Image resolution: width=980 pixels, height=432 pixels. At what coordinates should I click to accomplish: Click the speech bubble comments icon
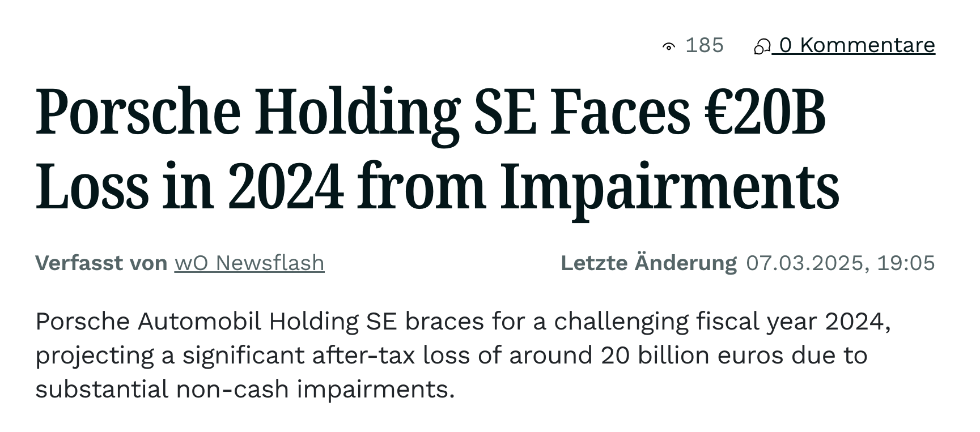coord(762,46)
